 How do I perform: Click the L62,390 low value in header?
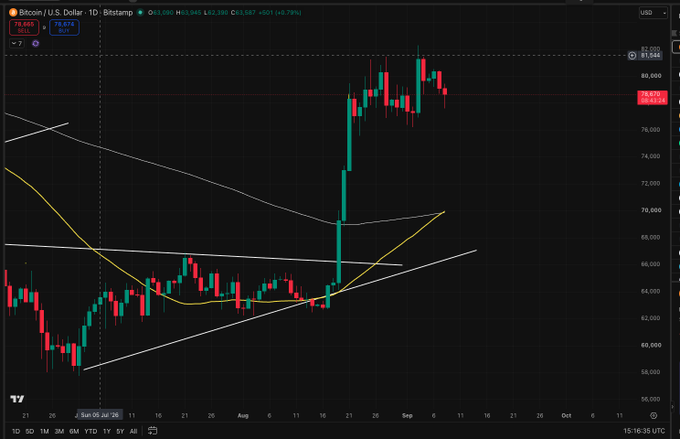216,13
